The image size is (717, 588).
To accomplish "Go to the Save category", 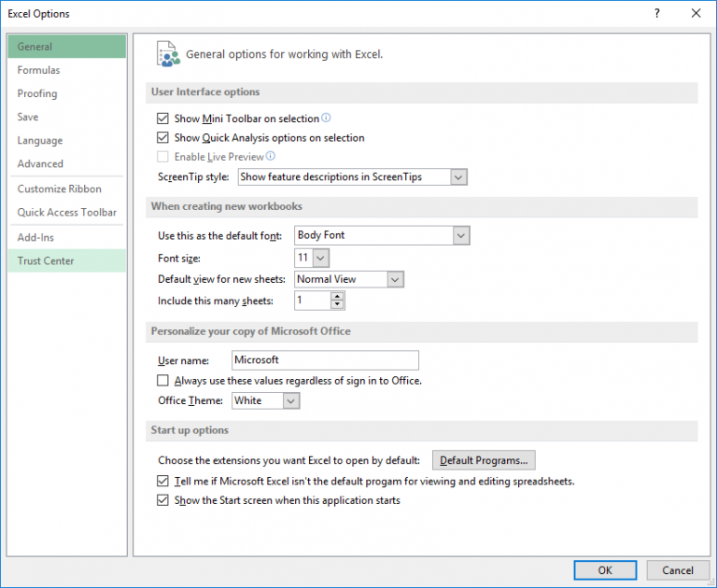I will (67, 117).
